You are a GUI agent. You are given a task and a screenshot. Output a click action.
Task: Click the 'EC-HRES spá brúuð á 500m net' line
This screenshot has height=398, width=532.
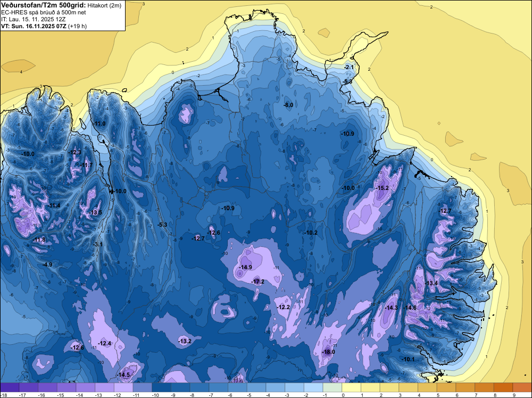(44, 12)
